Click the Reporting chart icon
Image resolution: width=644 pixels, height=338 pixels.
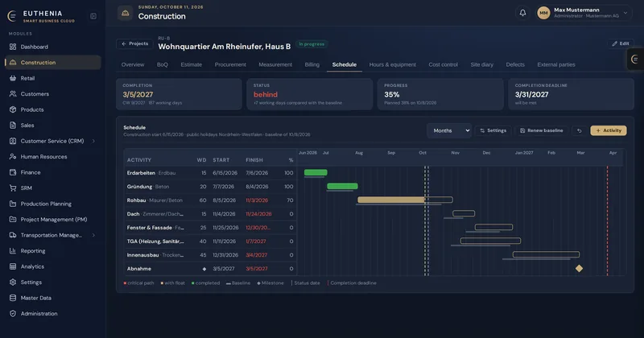pyautogui.click(x=13, y=251)
